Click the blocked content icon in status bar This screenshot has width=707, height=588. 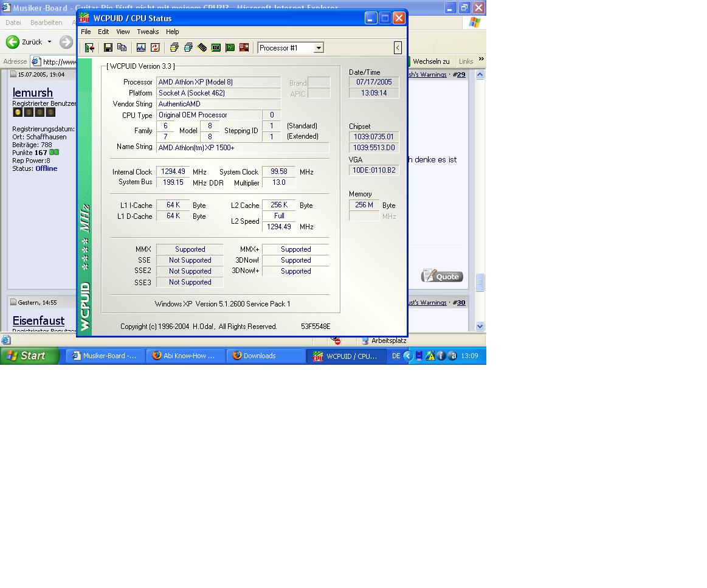point(336,341)
